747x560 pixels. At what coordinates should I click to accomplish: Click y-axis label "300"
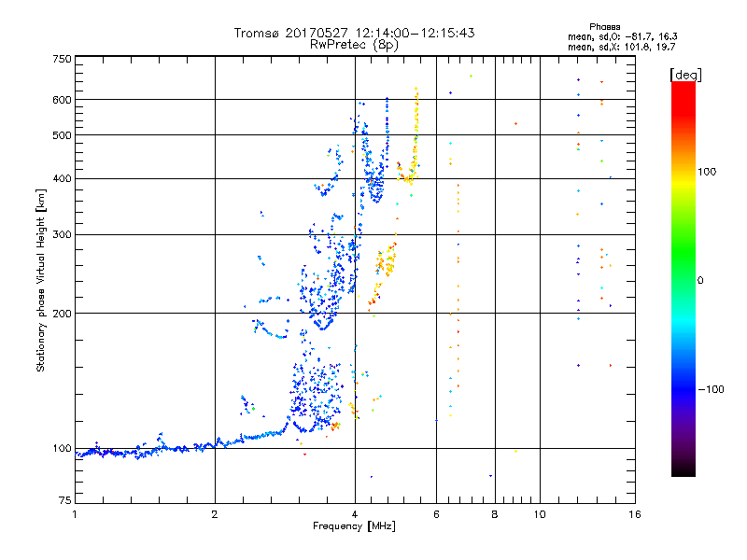click(62, 235)
